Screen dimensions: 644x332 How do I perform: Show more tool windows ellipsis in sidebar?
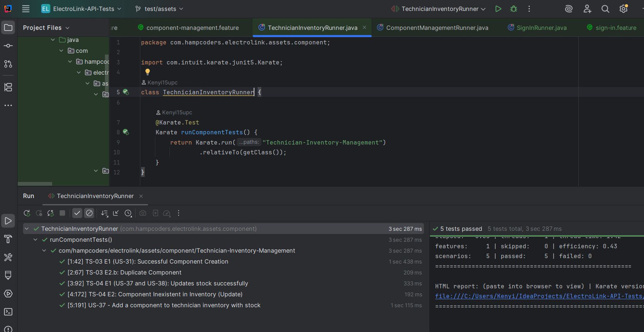coord(8,106)
